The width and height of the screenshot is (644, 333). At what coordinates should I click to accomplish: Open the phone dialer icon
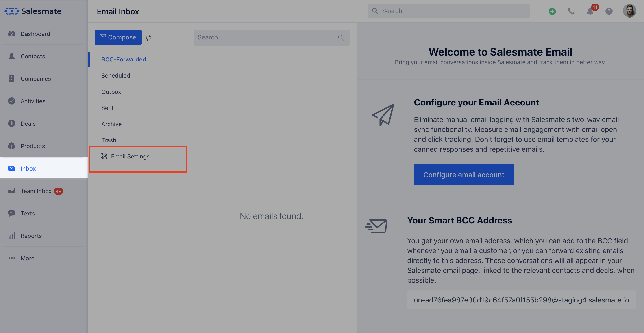click(571, 11)
